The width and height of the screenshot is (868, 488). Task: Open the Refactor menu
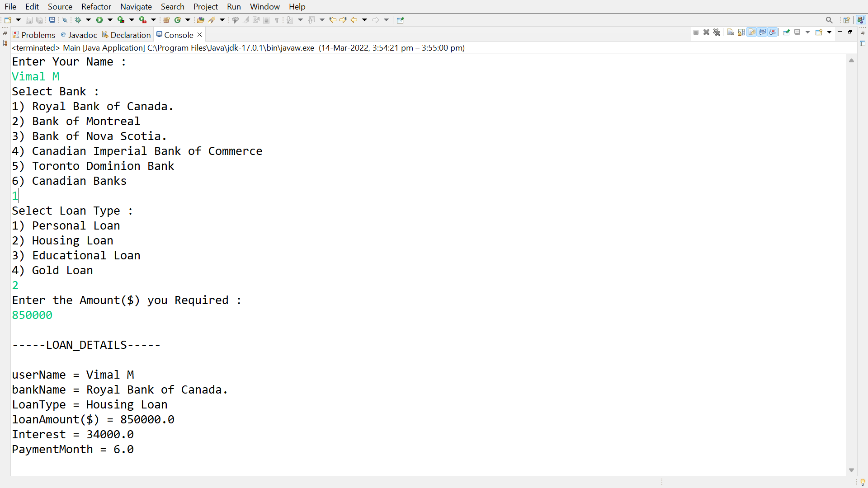pyautogui.click(x=96, y=7)
